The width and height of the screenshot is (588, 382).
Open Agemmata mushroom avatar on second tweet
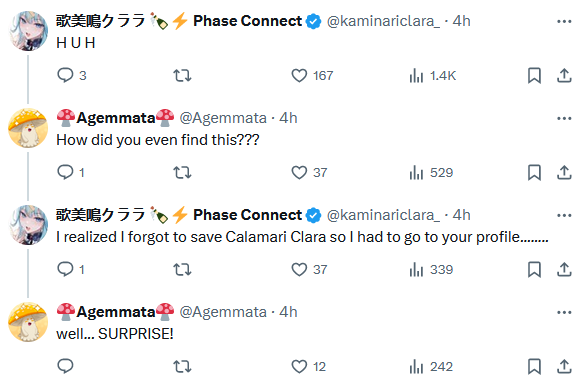(28, 128)
